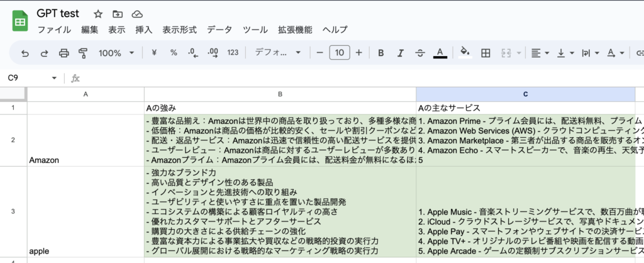The width and height of the screenshot is (644, 263).
Task: Increase font size with plus button
Action: click(359, 53)
